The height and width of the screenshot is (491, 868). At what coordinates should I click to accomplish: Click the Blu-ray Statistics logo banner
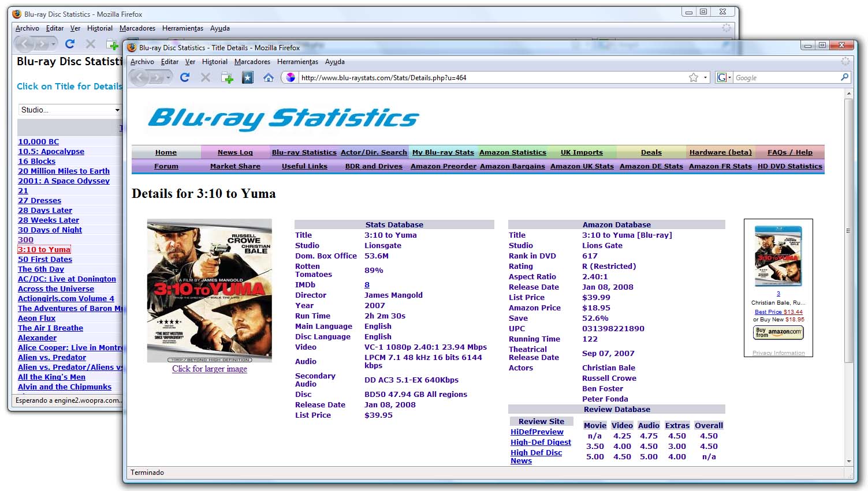pos(284,118)
